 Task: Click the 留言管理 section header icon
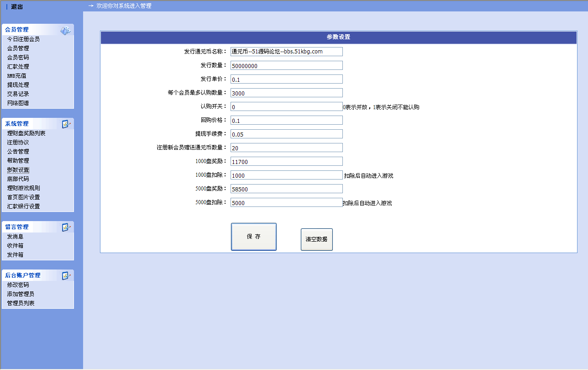66,227
